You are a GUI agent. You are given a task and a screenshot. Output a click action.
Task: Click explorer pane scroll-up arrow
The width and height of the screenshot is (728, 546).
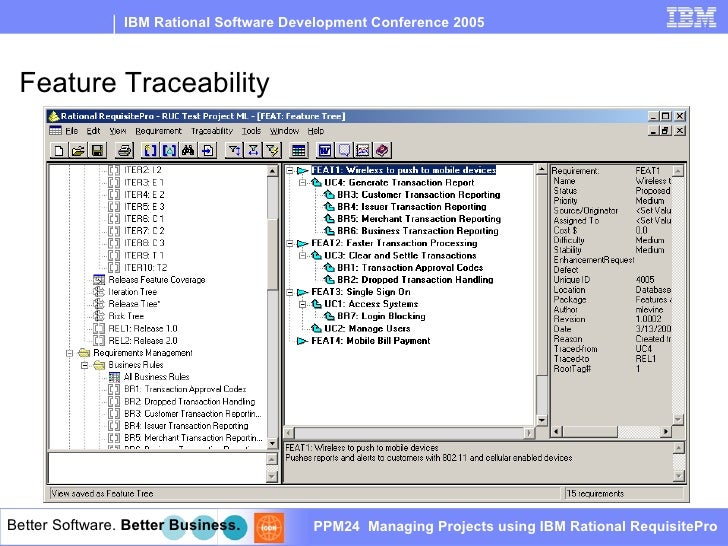click(x=273, y=171)
